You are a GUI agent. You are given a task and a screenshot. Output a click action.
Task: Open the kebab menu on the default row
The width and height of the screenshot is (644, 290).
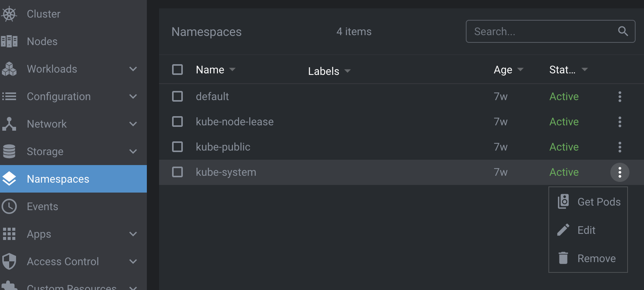click(x=620, y=96)
